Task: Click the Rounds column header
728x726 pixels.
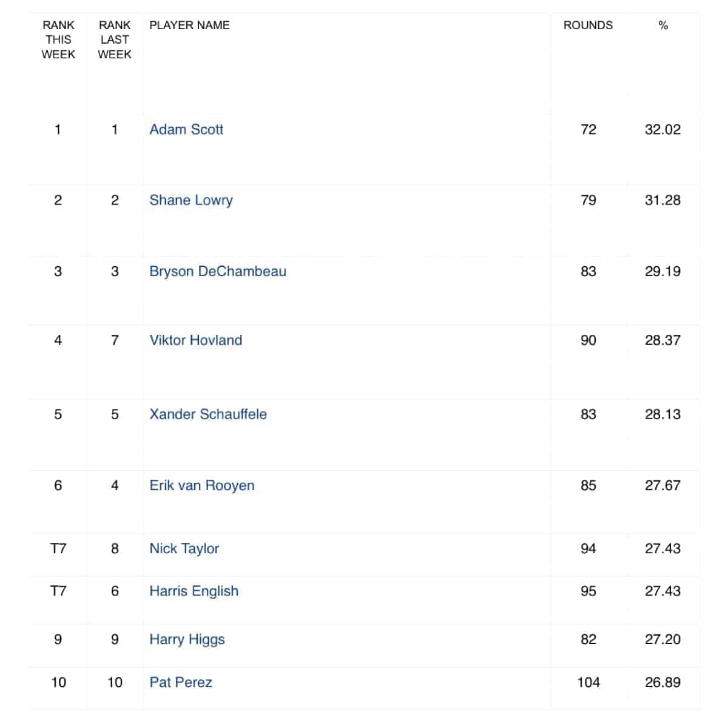Action: click(588, 25)
